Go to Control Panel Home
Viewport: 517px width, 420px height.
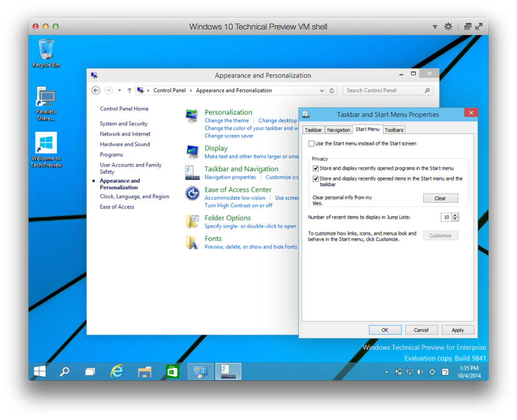(x=124, y=109)
